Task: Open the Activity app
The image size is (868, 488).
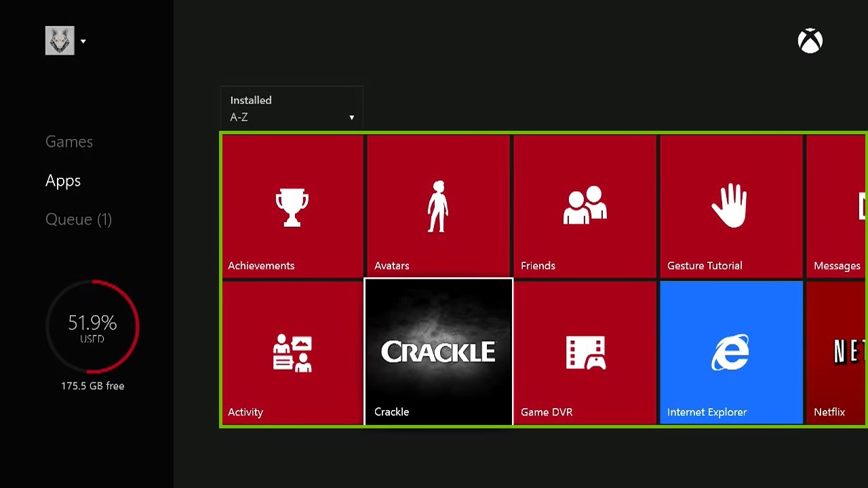Action: 292,352
